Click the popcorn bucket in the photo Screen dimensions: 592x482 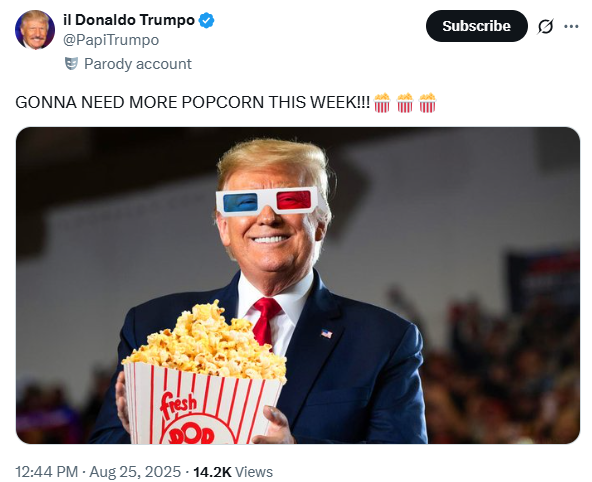coord(204,373)
